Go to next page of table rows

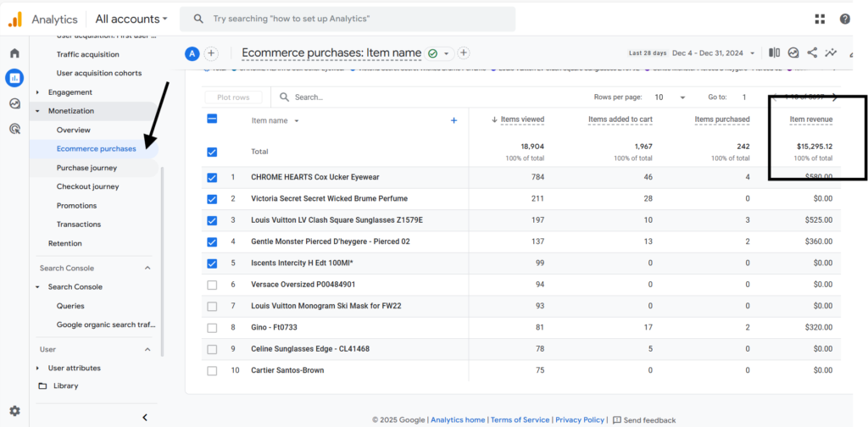click(835, 97)
